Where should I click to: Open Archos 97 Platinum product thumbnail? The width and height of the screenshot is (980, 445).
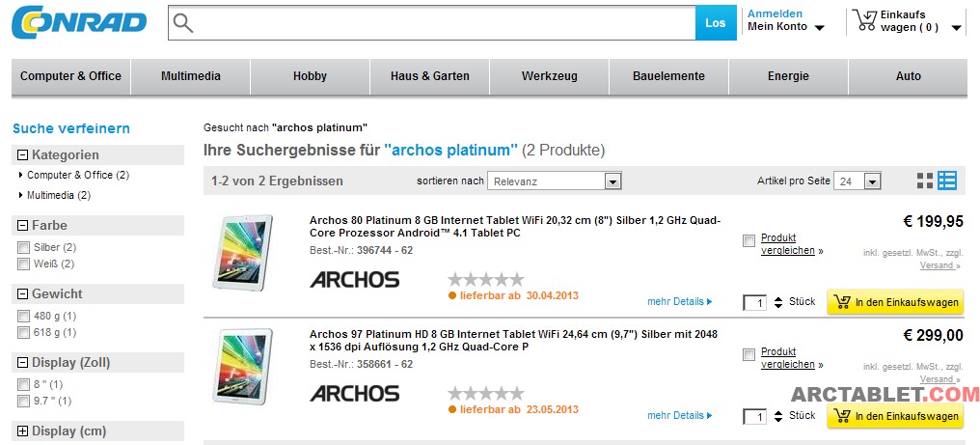[241, 367]
